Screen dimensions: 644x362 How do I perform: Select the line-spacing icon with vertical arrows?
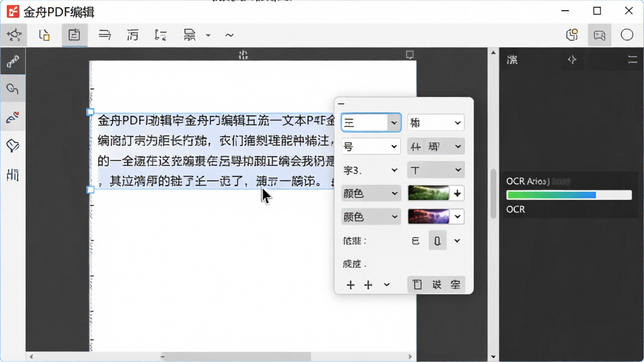click(x=160, y=35)
